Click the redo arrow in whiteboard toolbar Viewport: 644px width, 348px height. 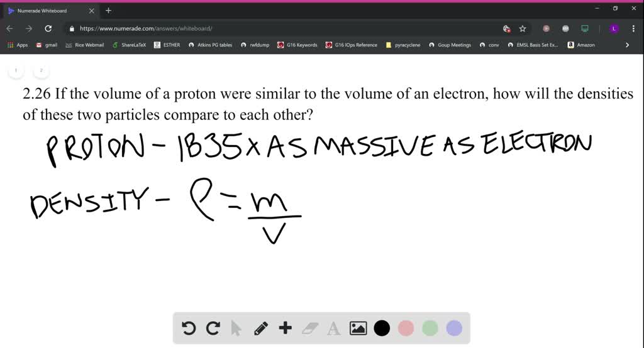(213, 328)
